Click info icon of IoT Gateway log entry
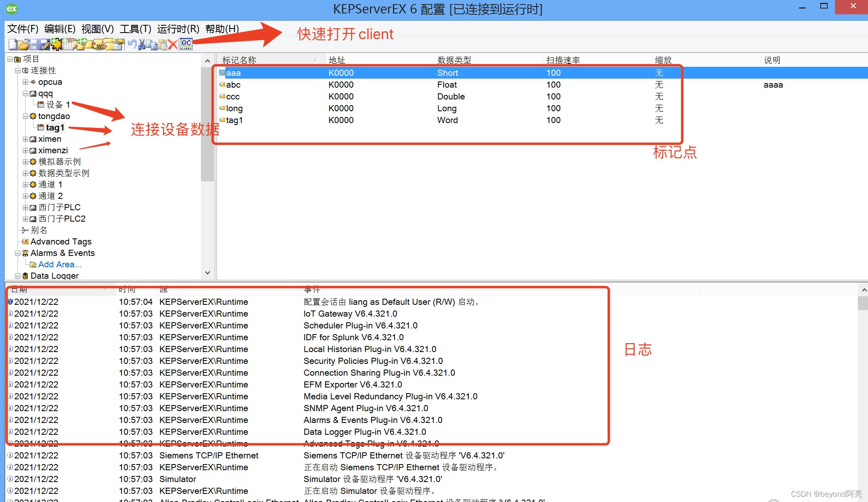Screen dimensions: 868x502 [x=10, y=314]
